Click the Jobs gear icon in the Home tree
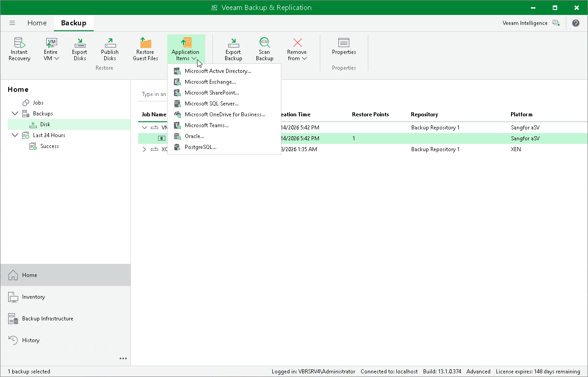Image resolution: width=588 pixels, height=377 pixels. (x=26, y=103)
